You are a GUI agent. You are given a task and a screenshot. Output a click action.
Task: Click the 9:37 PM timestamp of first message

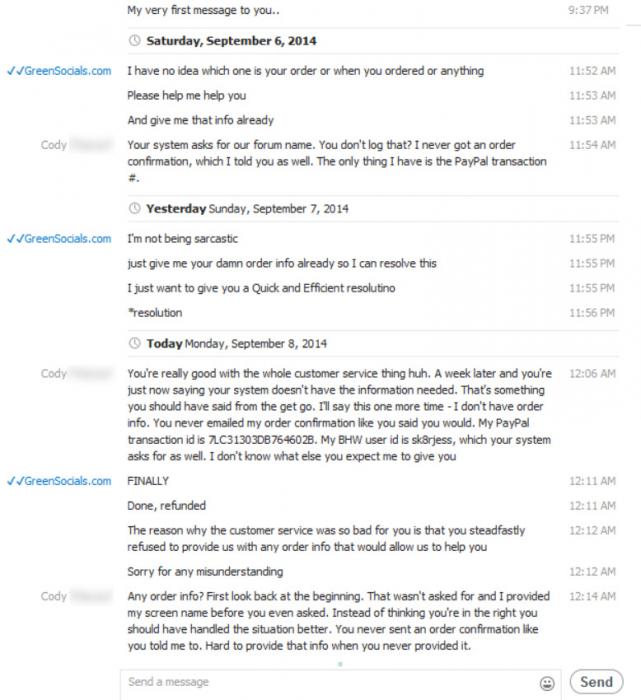coord(588,10)
